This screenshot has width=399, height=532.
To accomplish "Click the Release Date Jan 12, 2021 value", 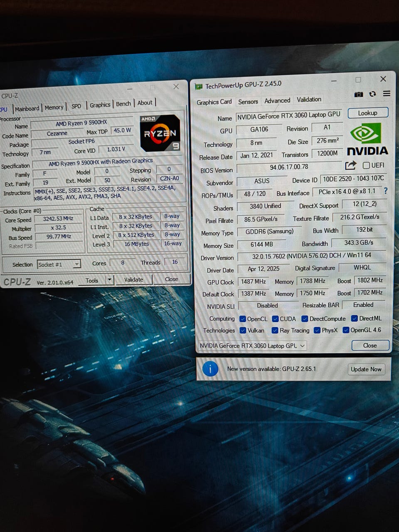I will coord(257,155).
